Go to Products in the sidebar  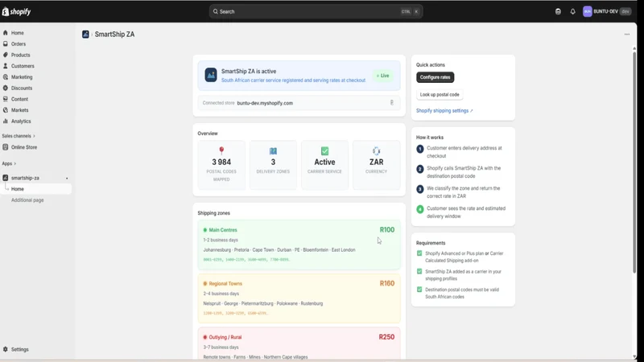tap(21, 55)
